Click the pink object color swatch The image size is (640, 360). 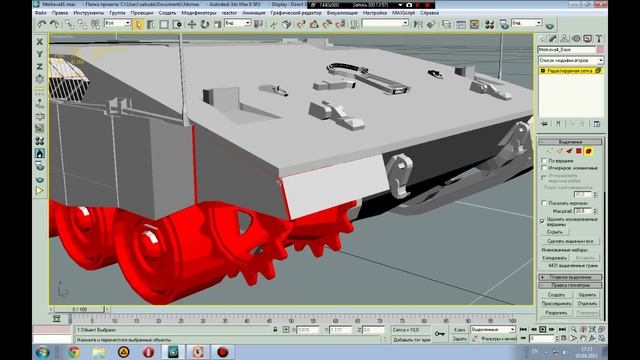(x=600, y=49)
